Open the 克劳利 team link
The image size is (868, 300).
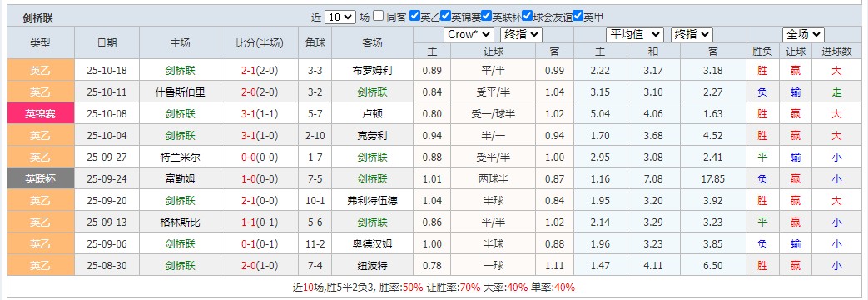[372, 135]
